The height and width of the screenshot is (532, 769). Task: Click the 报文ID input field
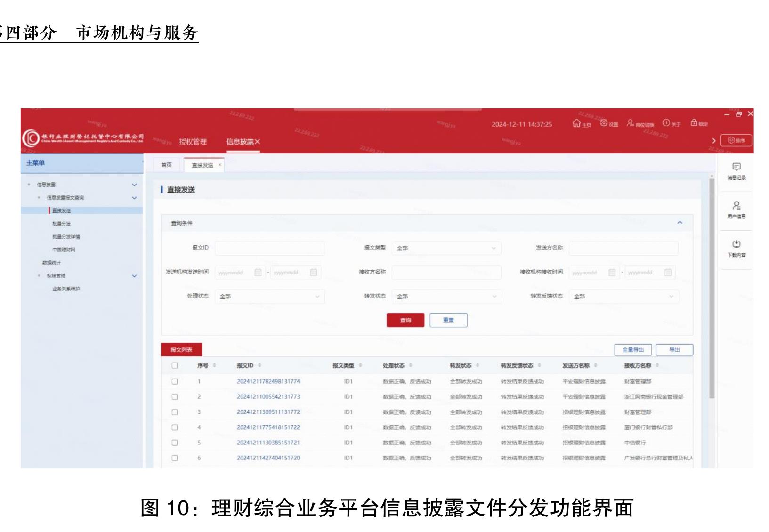(x=270, y=248)
